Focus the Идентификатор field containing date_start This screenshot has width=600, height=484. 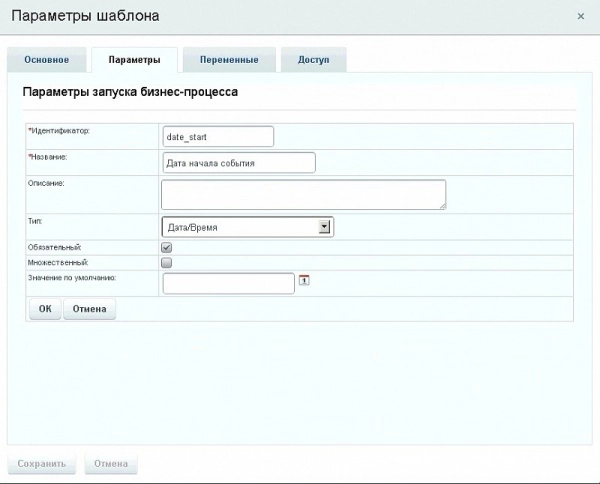217,136
